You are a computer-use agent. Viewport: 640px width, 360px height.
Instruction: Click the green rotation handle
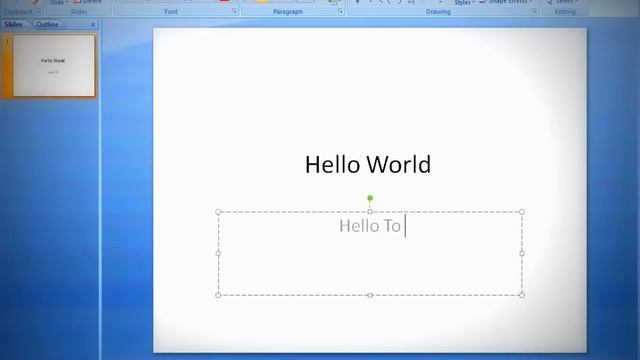click(x=370, y=198)
